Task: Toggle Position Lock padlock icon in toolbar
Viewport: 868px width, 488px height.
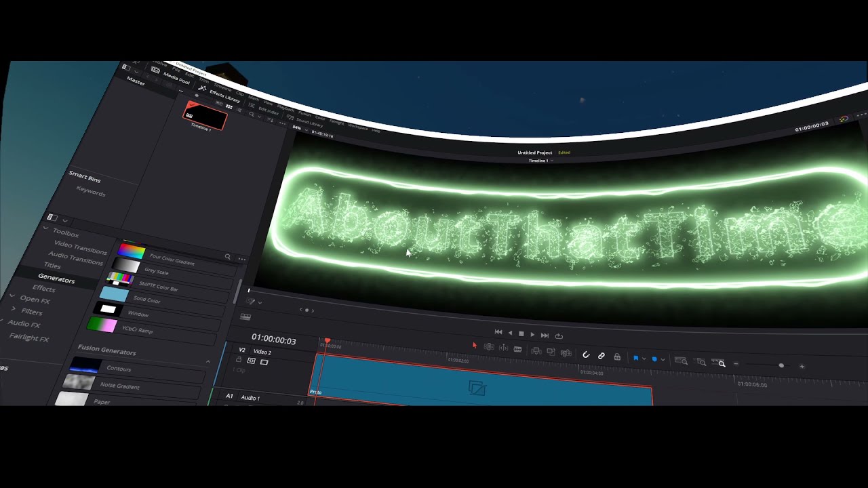Action: tap(616, 357)
